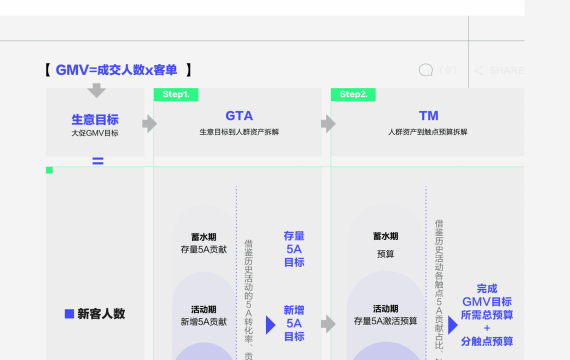Select the 存量 5A 目标 label
This screenshot has width=570, height=360.
point(294,249)
